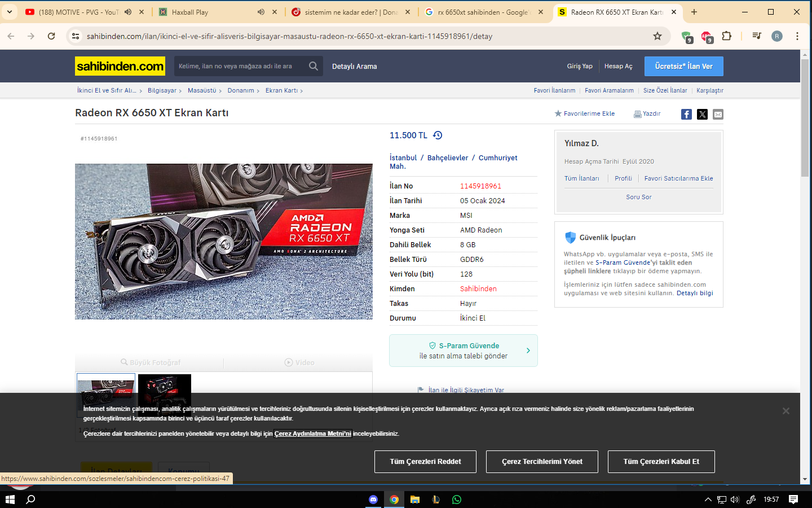Screen dimensions: 812x508
Task: Click the Ekran Kartı breadcrumb
Action: pos(281,90)
